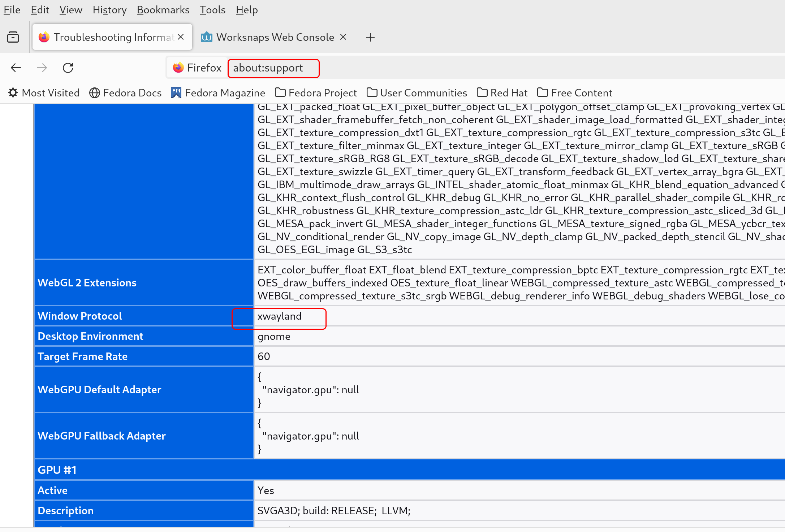Expand the Fedora Project bookmark folder
Viewport: 785px width, 532px height.
316,93
